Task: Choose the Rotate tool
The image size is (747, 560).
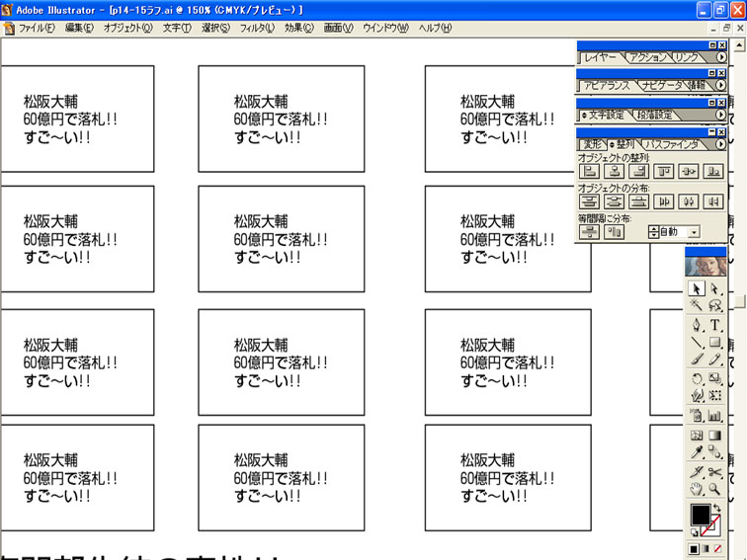Action: (x=696, y=379)
